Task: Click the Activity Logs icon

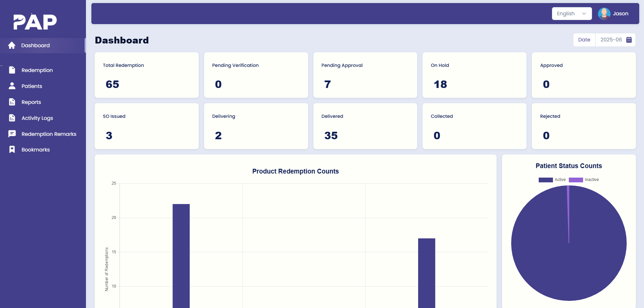Action: [12, 118]
